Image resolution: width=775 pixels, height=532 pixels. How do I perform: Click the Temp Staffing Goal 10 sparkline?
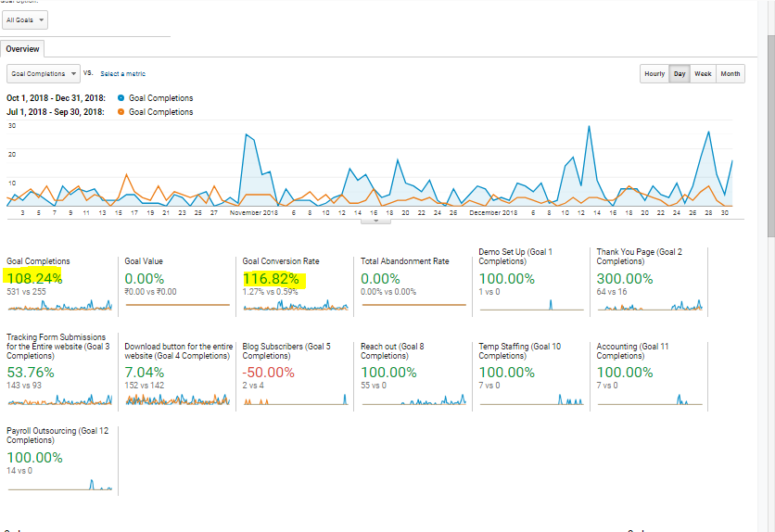pos(531,399)
